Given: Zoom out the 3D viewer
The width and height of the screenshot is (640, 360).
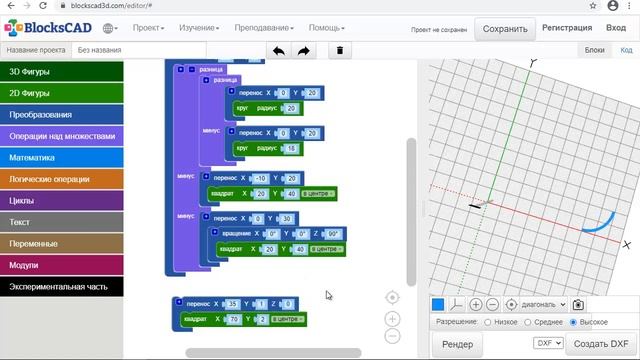Looking at the screenshot, I should point(492,304).
